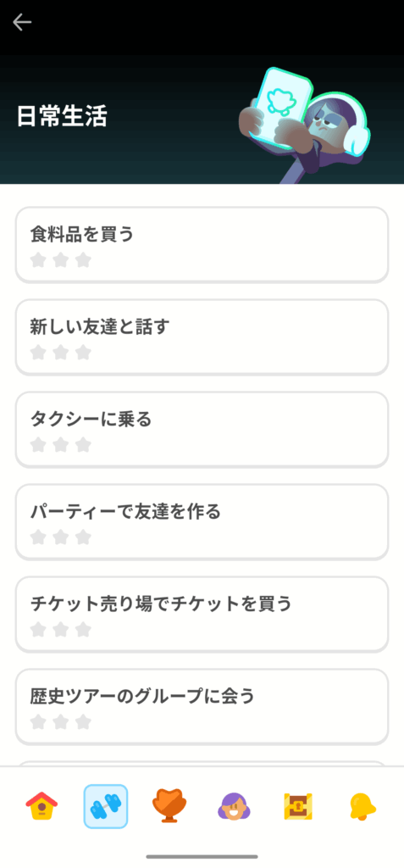The width and height of the screenshot is (404, 868).
Task: Open 歴史ツアーのグループに会う scenario
Action: [x=202, y=707]
